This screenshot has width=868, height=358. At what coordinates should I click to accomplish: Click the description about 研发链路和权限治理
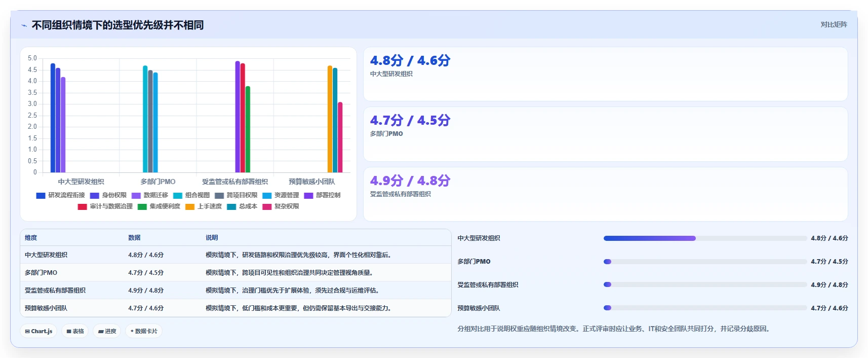(299, 255)
